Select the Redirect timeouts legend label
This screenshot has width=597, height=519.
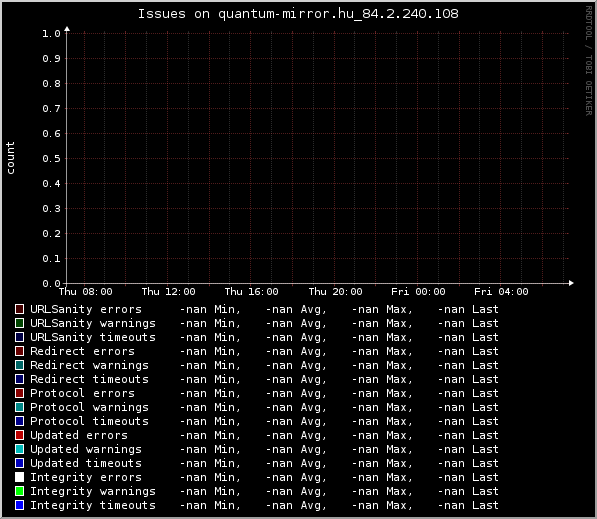(89, 379)
